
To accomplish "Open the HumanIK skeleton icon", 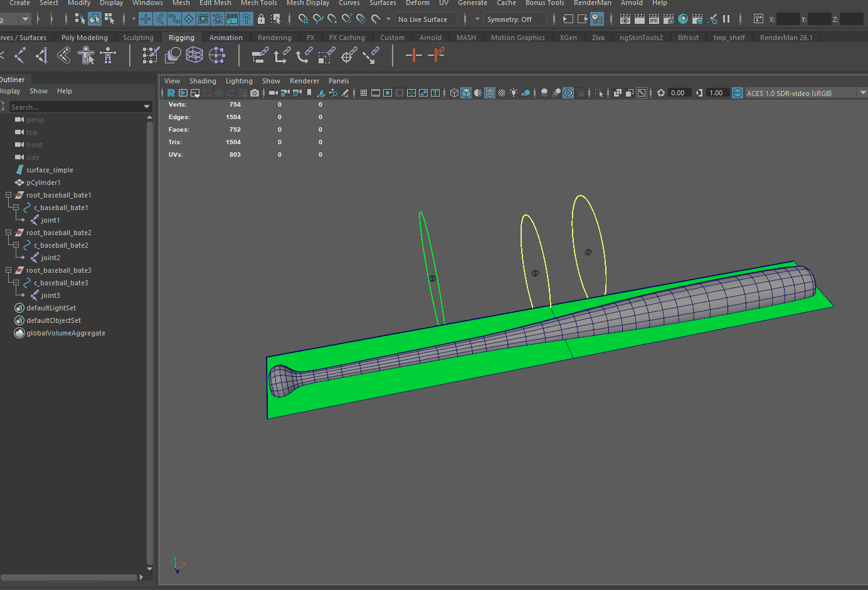I will point(108,56).
